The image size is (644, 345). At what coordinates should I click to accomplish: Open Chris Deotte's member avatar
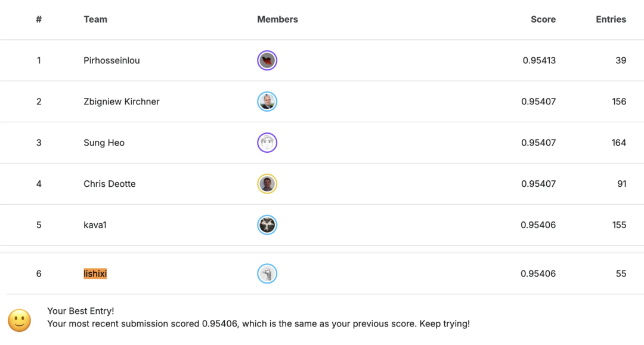(267, 184)
